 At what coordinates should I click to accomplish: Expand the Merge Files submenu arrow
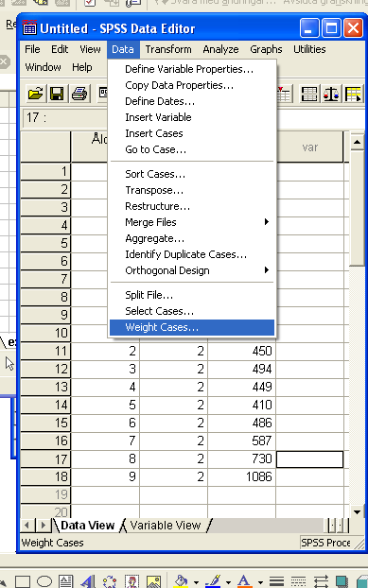point(267,222)
